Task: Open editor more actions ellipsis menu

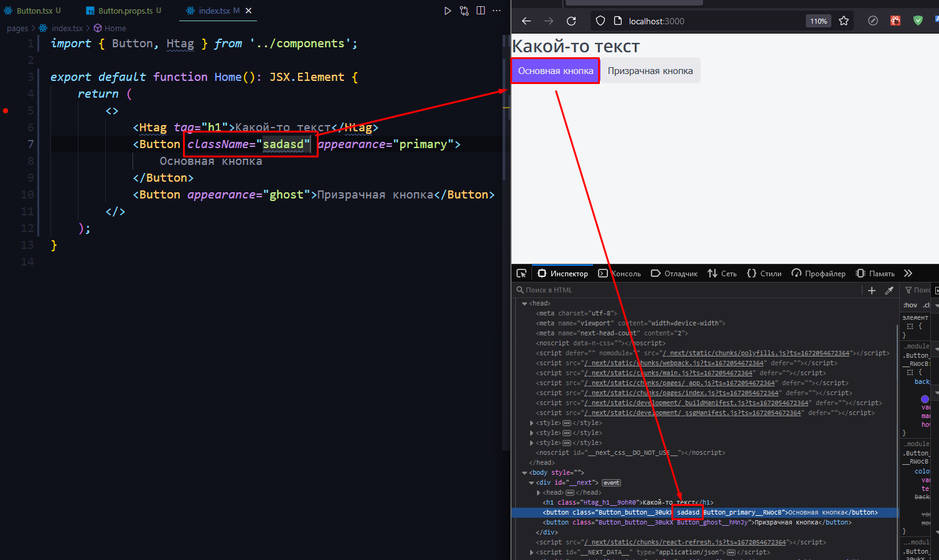Action: click(x=497, y=11)
